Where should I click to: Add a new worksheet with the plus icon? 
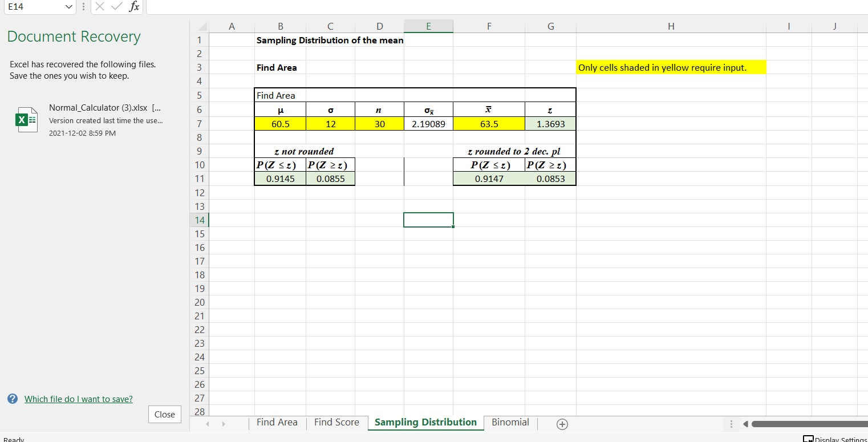[x=562, y=424]
